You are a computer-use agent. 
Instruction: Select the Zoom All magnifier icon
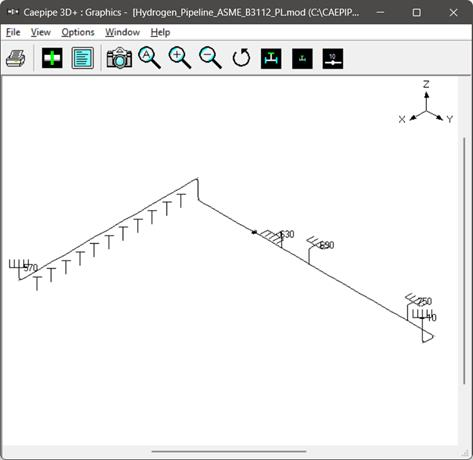pos(150,58)
